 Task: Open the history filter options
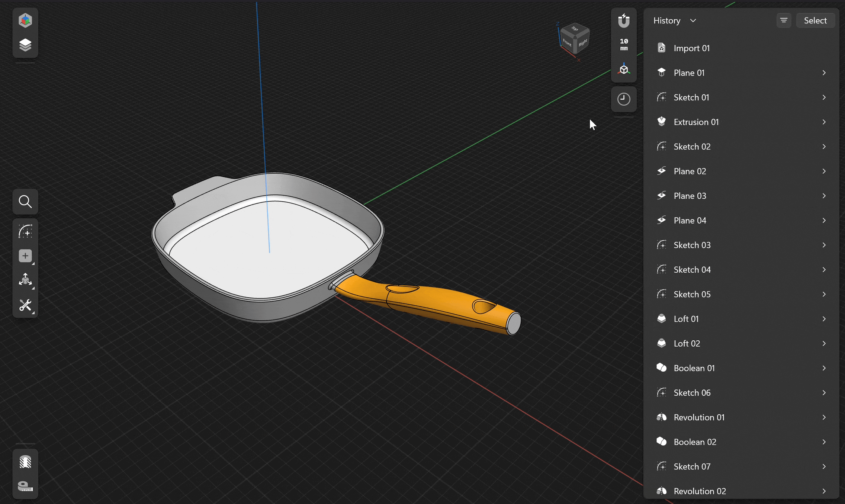pyautogui.click(x=784, y=20)
